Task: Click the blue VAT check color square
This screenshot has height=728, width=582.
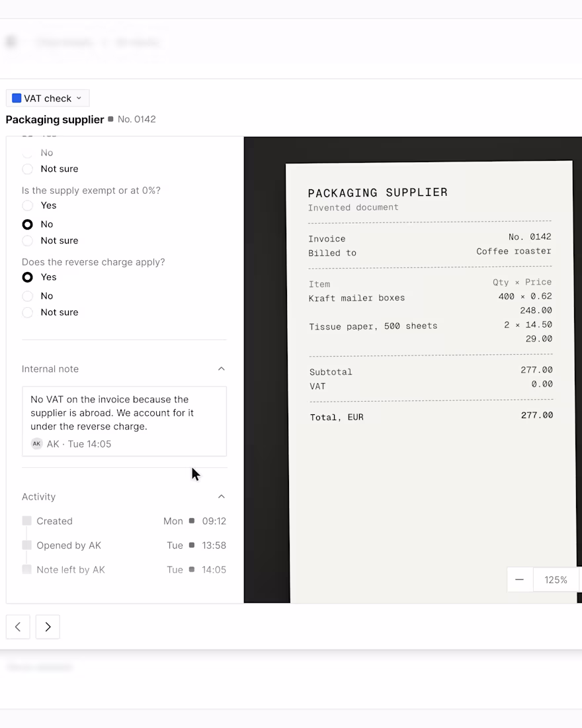Action: [17, 98]
